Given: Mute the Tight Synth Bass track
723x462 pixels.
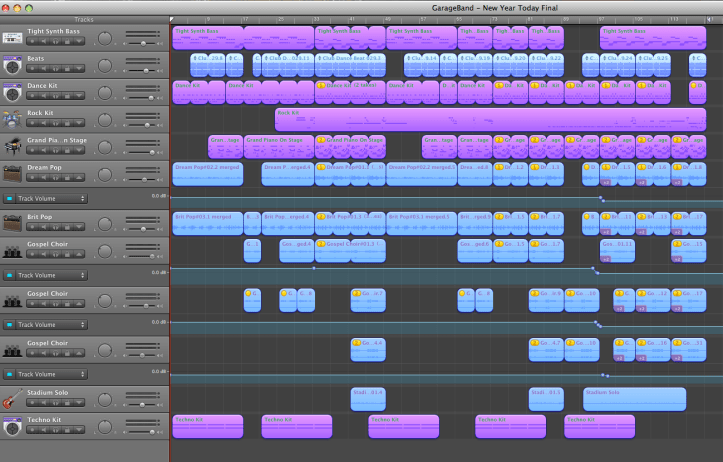Looking at the screenshot, I should pyautogui.click(x=44, y=41).
